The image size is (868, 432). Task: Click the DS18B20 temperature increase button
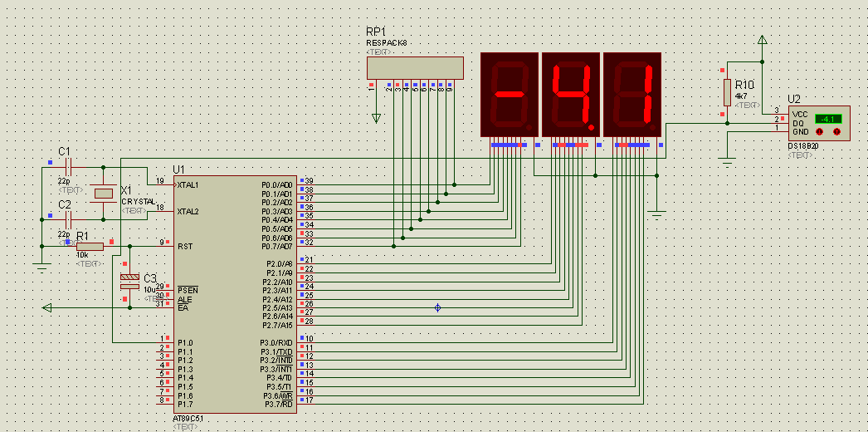coord(836,132)
